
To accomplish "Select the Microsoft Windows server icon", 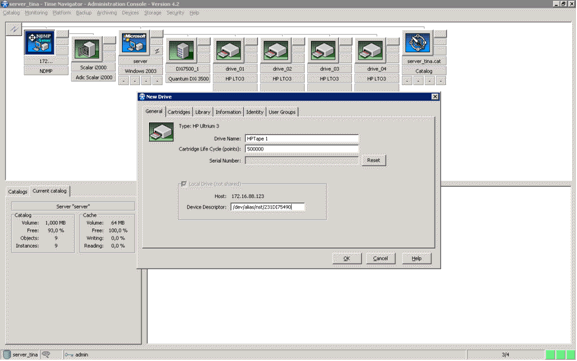I will pyautogui.click(x=134, y=42).
